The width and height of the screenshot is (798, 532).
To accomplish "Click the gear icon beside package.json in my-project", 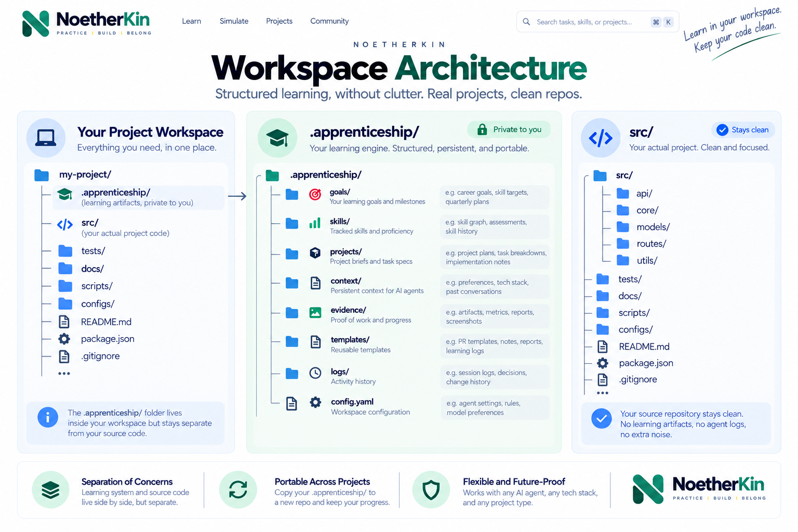I will [x=64, y=339].
